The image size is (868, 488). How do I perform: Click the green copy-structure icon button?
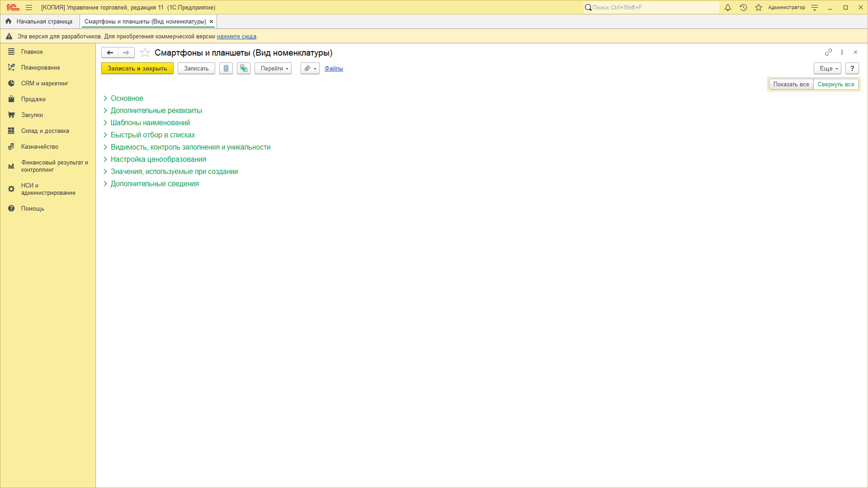243,68
